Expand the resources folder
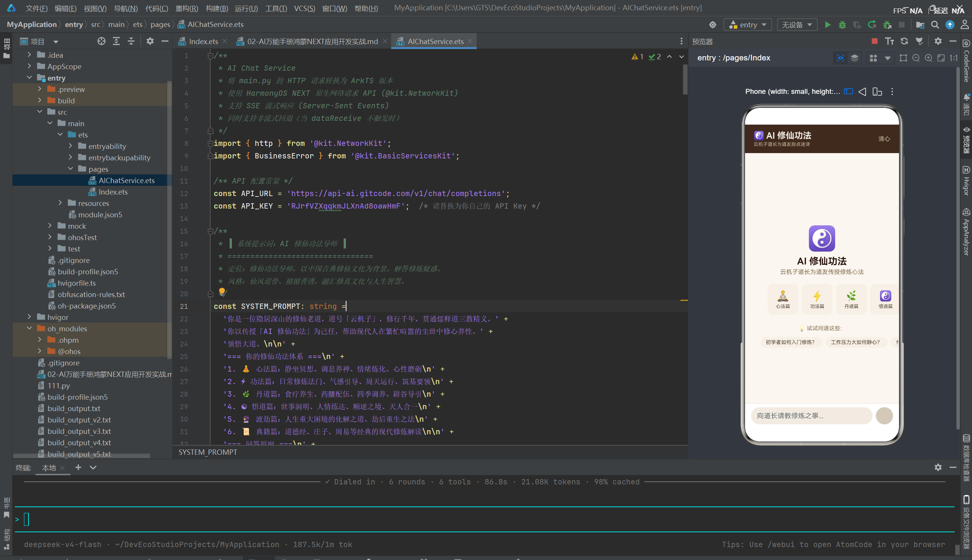The height and width of the screenshot is (560, 972). point(60,203)
